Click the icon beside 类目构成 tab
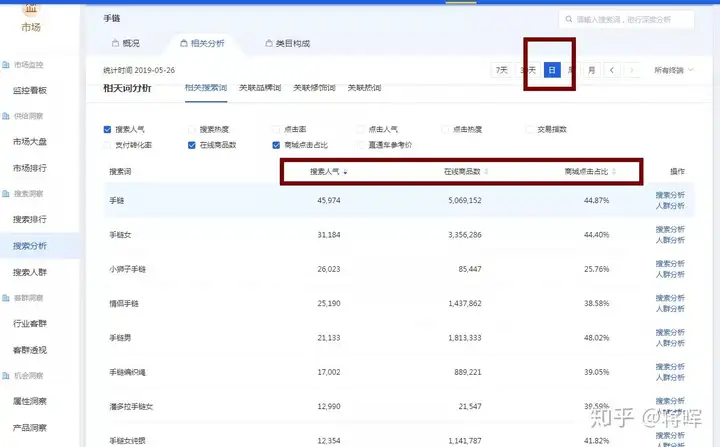 [x=269, y=43]
